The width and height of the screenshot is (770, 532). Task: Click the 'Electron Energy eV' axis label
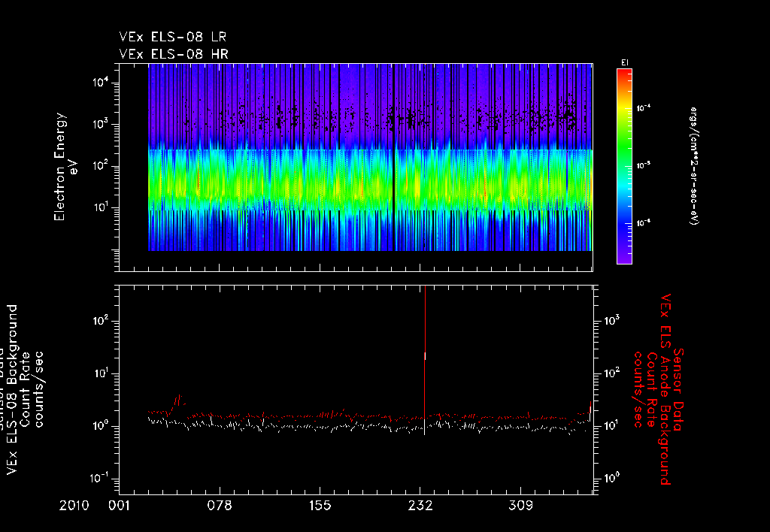pos(66,167)
